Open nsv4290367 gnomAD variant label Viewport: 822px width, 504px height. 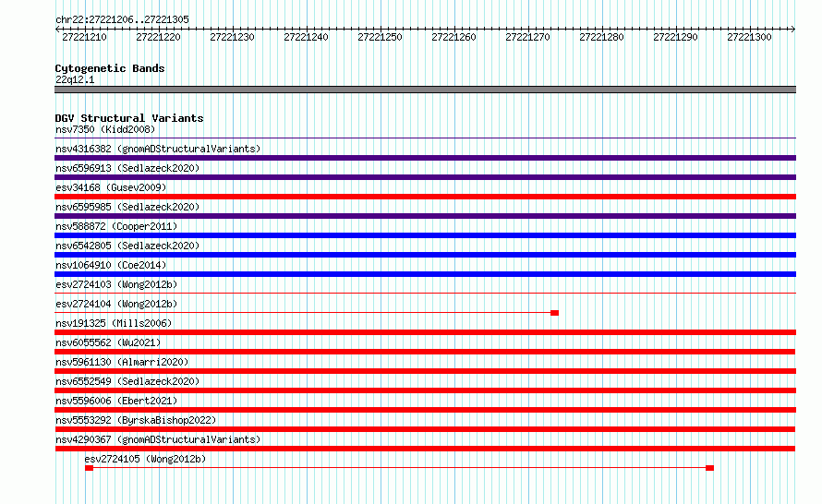158,439
